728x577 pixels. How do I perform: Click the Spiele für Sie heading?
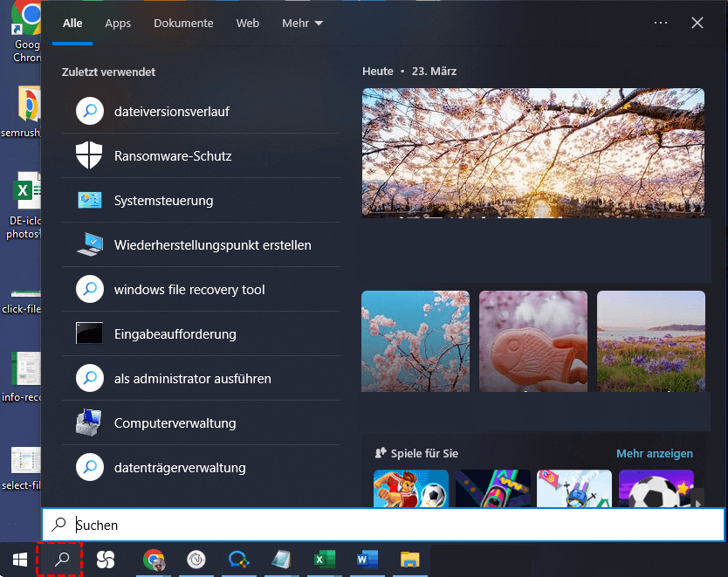click(x=424, y=454)
